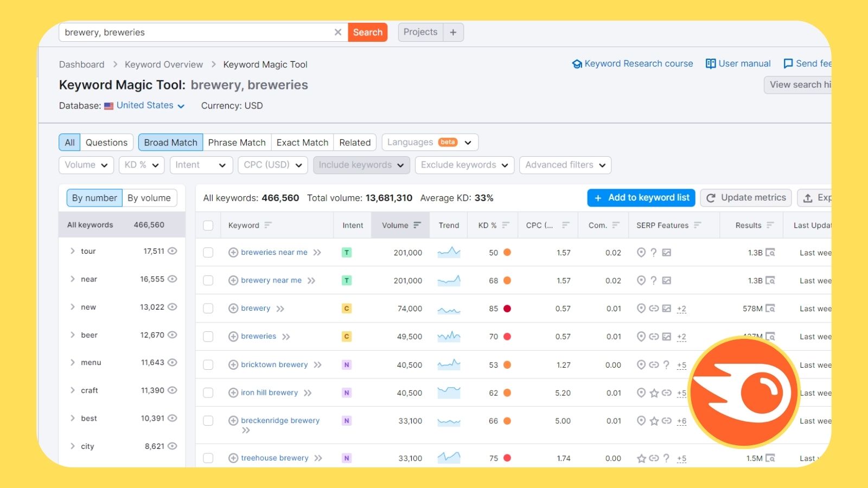Clear the search field with X icon

pos(338,32)
